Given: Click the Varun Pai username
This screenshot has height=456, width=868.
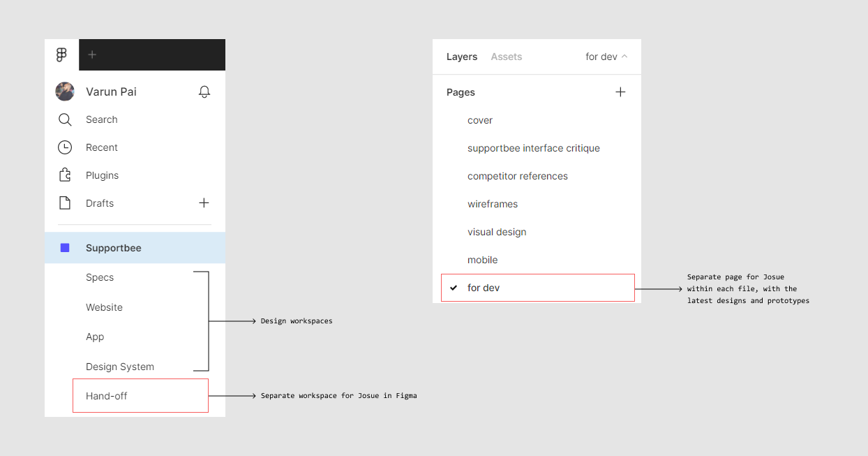Looking at the screenshot, I should tap(111, 91).
